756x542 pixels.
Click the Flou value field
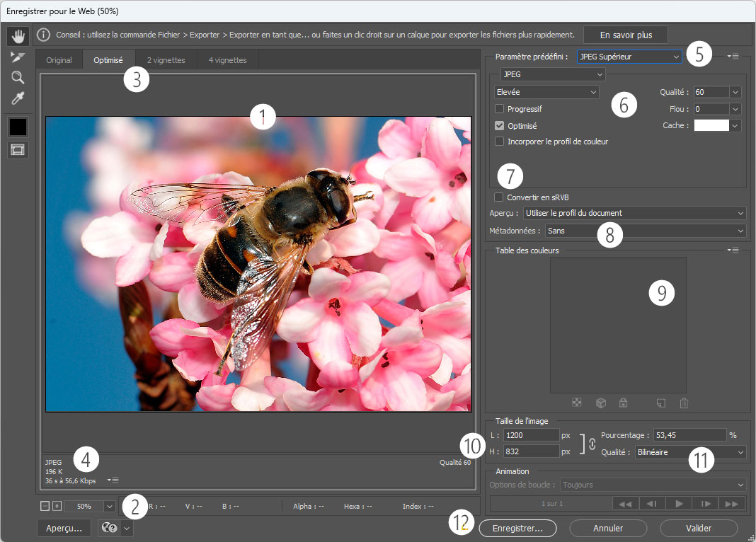point(711,109)
